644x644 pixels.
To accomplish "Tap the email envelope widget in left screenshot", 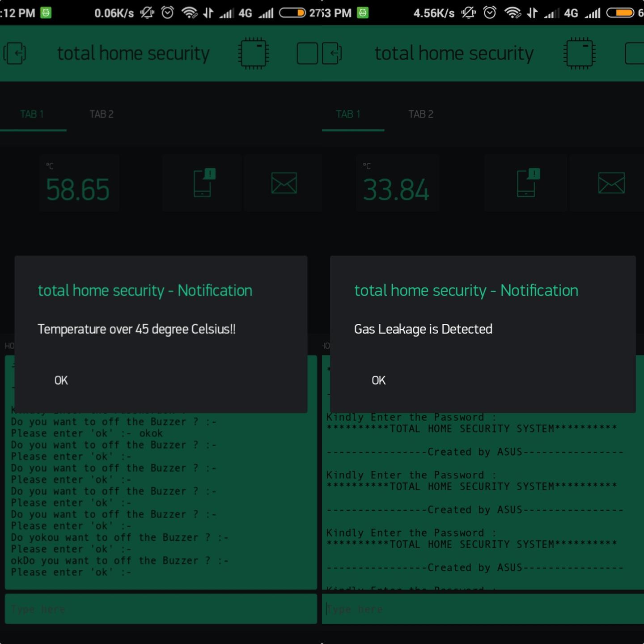I will coord(284,182).
